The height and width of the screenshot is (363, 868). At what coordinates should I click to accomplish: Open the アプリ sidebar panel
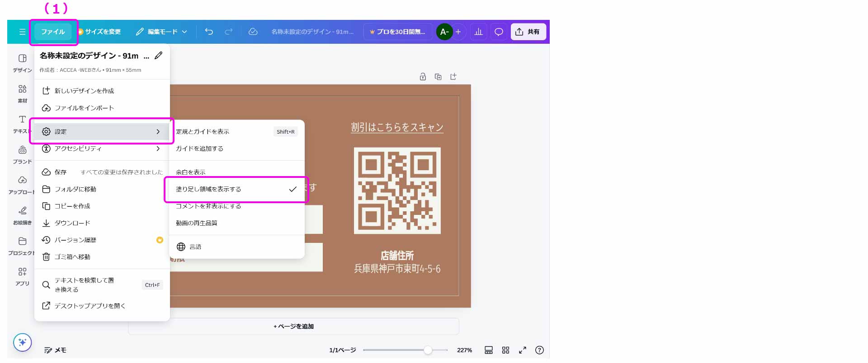tap(22, 277)
